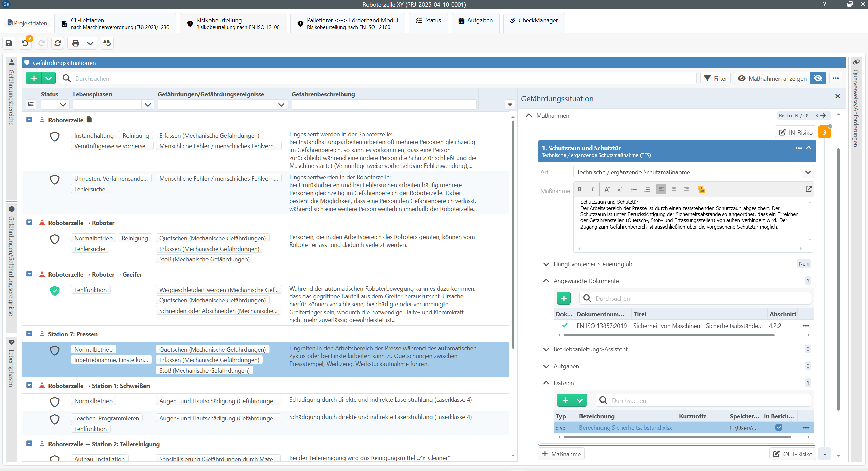Screen dimensions: 868x471
Task: Click the green plus add hazard button
Action: pyautogui.click(x=34, y=78)
